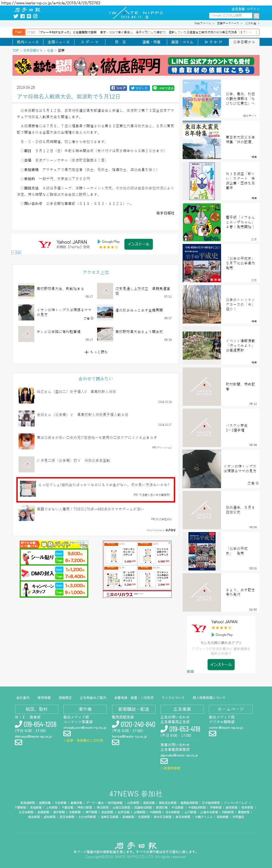The width and height of the screenshot is (272, 868).
Task: Open the おでかけ menu
Action: 213,42
